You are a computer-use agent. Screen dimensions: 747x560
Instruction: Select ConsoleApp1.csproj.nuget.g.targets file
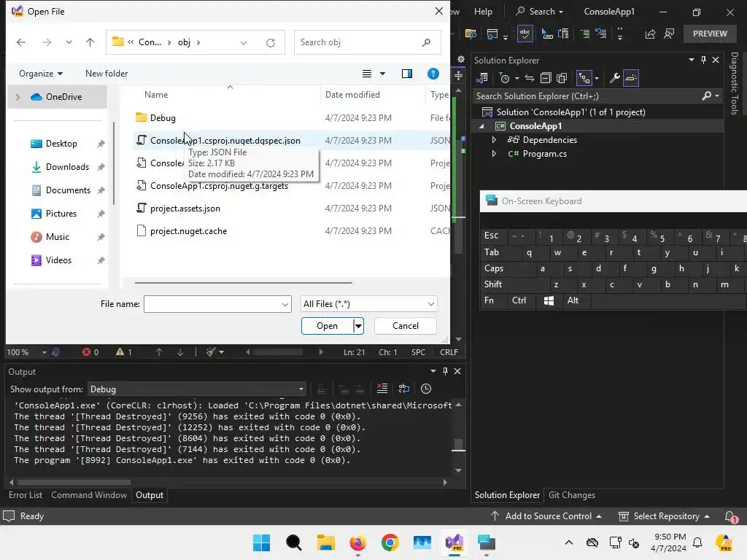219,186
